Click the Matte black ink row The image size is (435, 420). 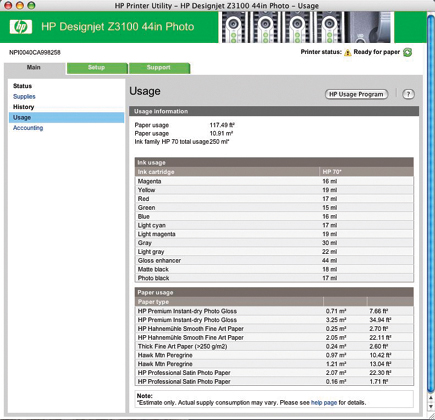274,269
